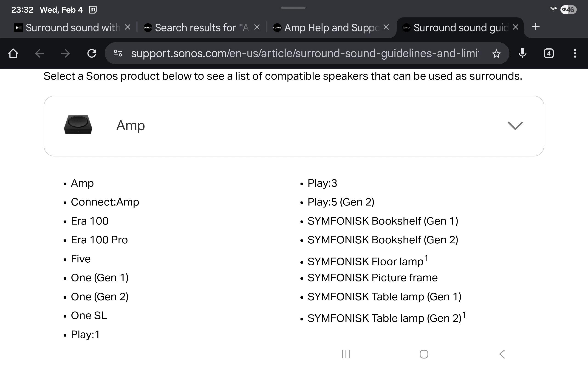Viewport: 588px width, 367px height.
Task: Close the "Search results for" tab
Action: coord(257,27)
